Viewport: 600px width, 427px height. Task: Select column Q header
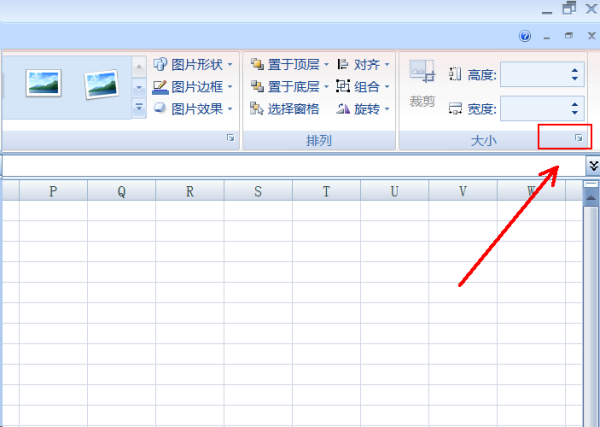(x=122, y=191)
